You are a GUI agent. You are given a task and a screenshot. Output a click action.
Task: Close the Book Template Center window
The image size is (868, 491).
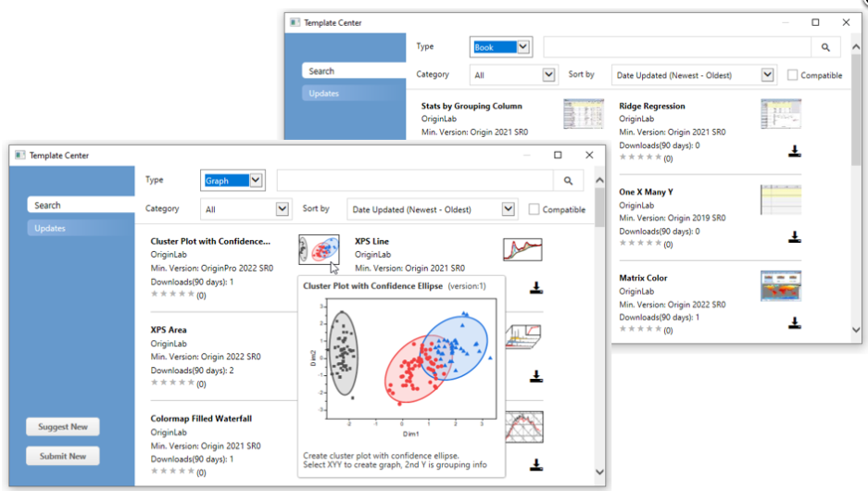[x=846, y=22]
